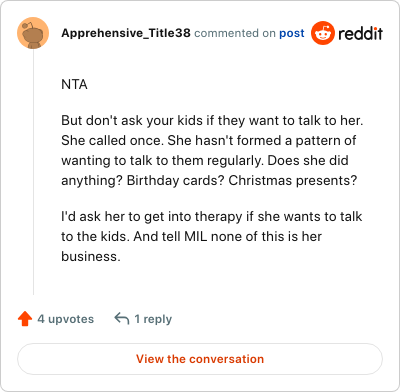400x392 pixels.
Task: Follow the blue "post" link
Action: [x=292, y=33]
